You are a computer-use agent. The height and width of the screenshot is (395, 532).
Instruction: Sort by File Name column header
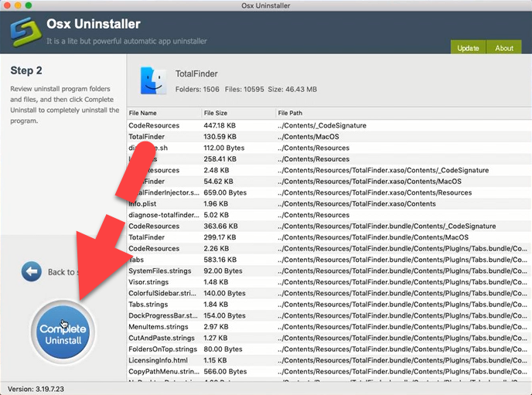tap(164, 113)
